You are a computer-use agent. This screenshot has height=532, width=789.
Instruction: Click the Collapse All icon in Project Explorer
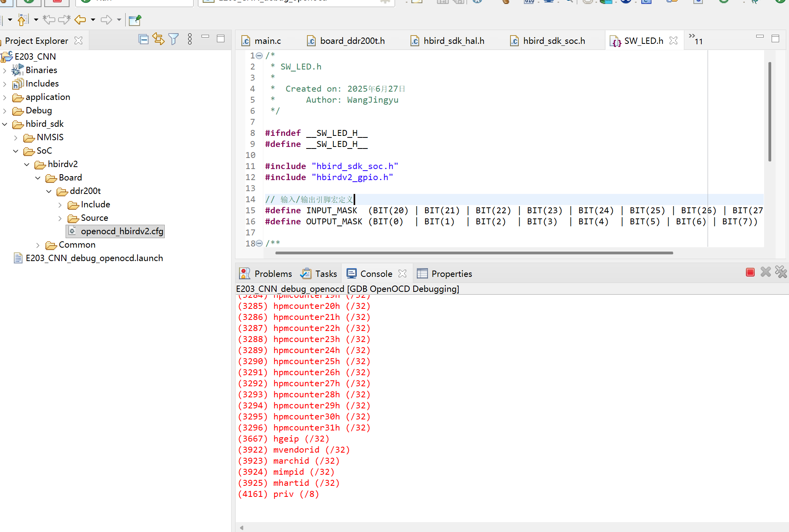[143, 39]
